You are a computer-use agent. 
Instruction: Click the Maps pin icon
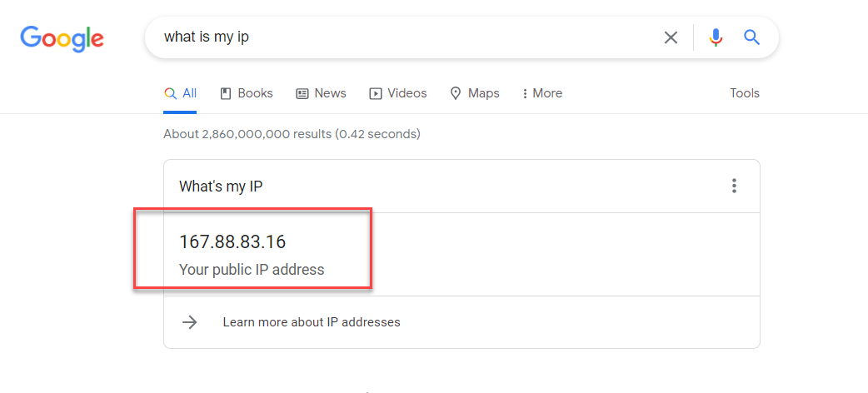[456, 93]
